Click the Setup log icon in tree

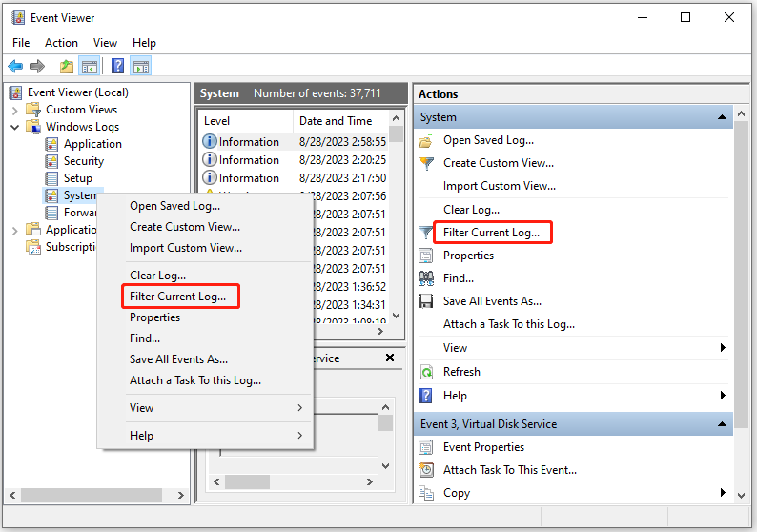point(51,178)
